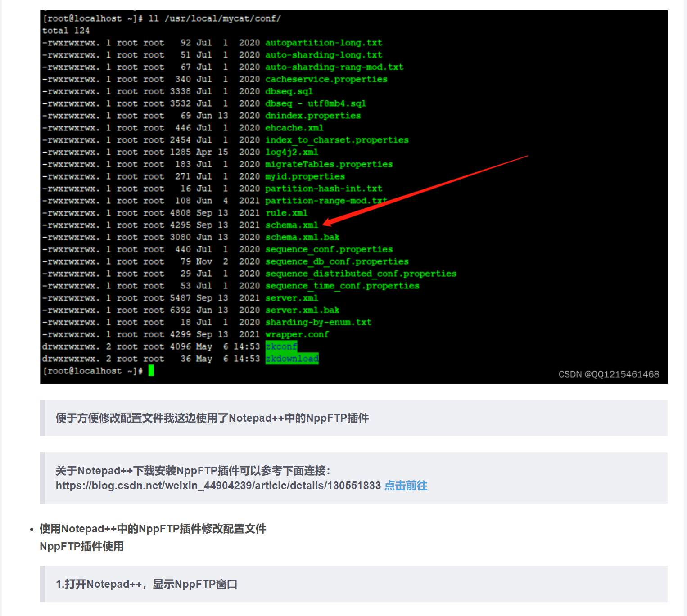
Task: Click sharding-by-enum.txt file name
Action: (318, 322)
